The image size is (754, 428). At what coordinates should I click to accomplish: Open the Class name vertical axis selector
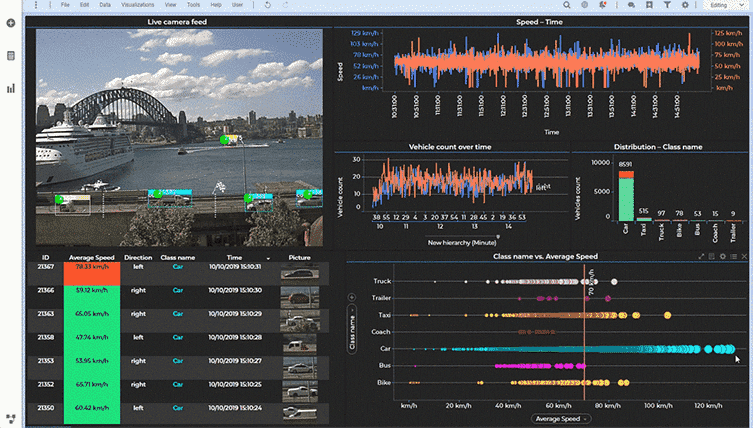(352, 329)
